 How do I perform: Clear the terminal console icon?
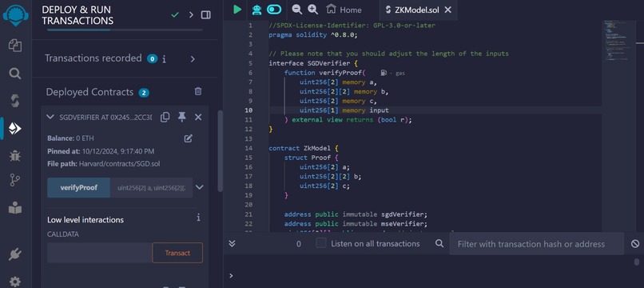635,244
